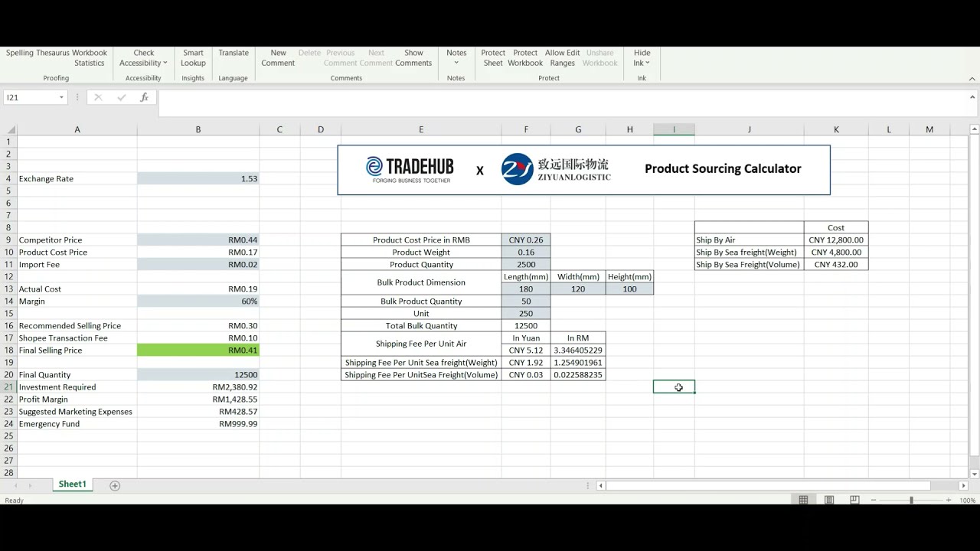Select green Final Selling Price RM0.41 cell
The height and width of the screenshot is (551, 980).
(198, 350)
